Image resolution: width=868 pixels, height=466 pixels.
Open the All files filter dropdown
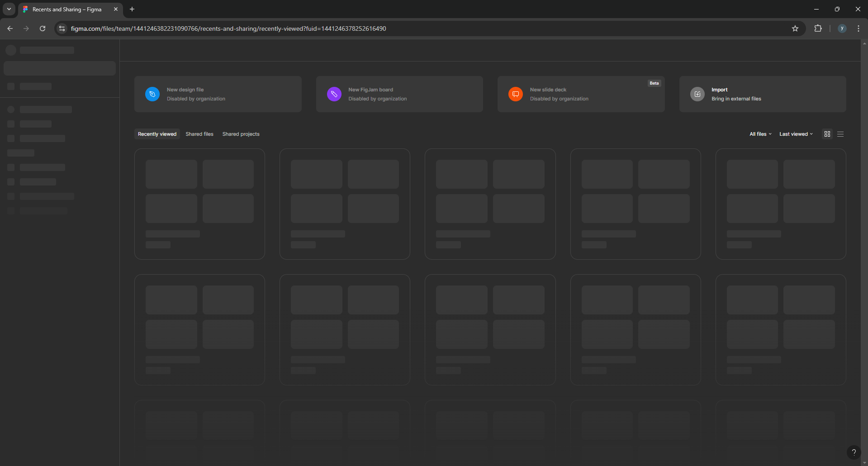coord(760,134)
